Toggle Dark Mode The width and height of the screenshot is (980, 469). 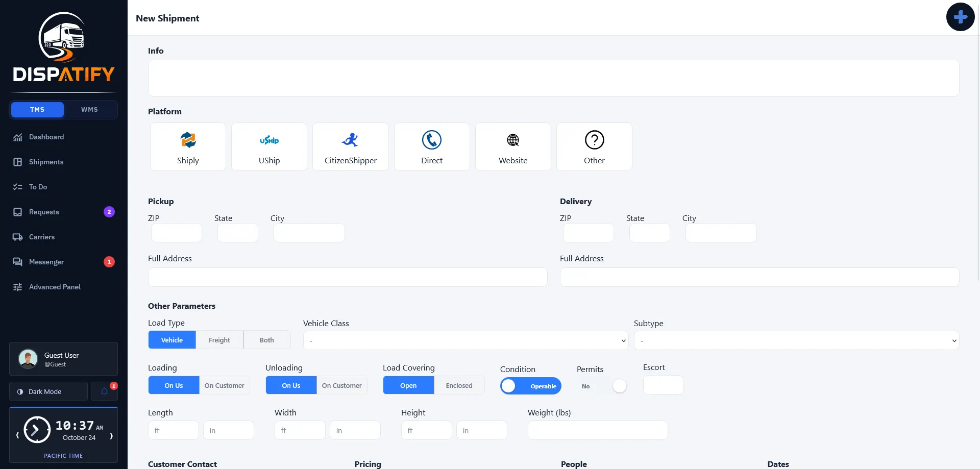[48, 391]
